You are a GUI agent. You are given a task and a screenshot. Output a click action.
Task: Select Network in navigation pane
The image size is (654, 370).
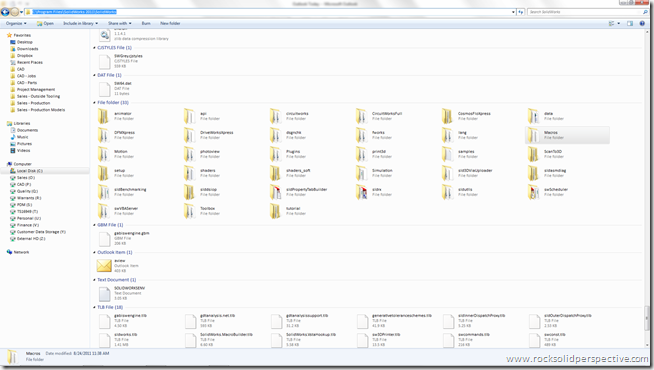pyautogui.click(x=18, y=252)
